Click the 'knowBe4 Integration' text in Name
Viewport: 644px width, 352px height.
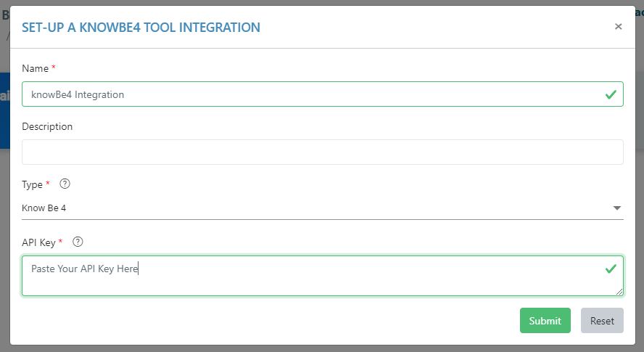coord(78,94)
